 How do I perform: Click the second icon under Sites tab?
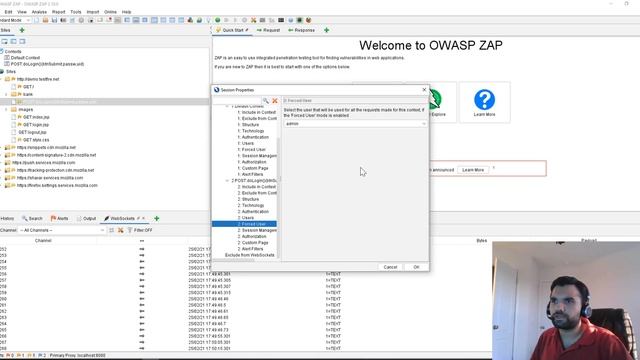13,41
